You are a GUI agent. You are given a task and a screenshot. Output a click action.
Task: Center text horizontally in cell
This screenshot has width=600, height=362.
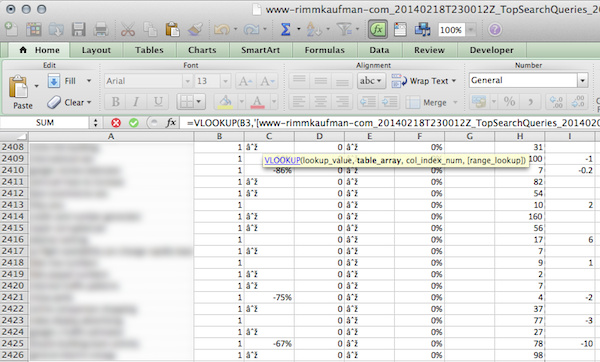click(x=320, y=102)
